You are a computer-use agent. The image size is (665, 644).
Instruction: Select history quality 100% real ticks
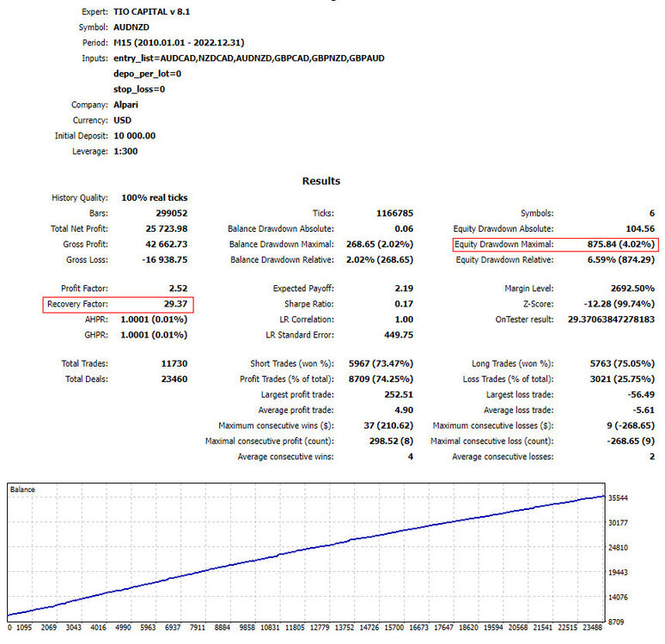click(155, 197)
